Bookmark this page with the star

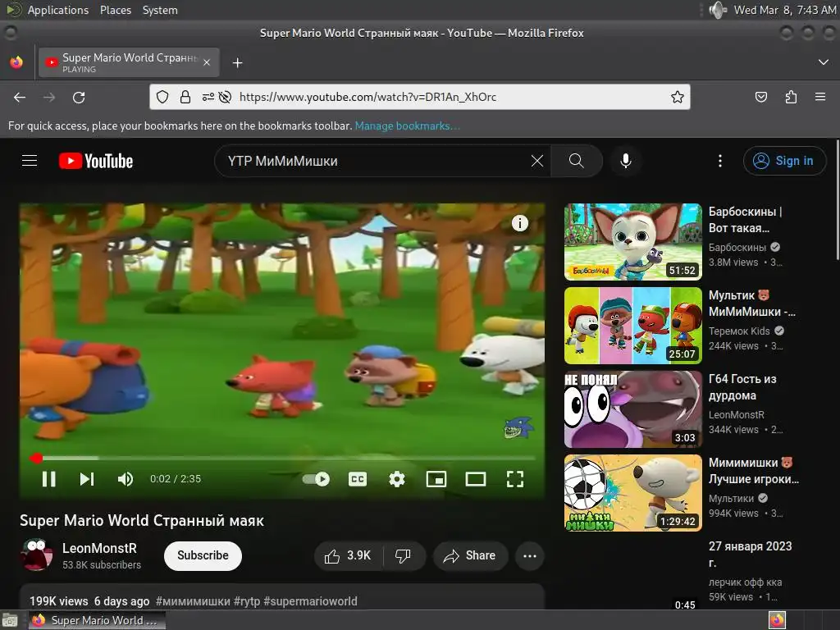click(x=677, y=97)
